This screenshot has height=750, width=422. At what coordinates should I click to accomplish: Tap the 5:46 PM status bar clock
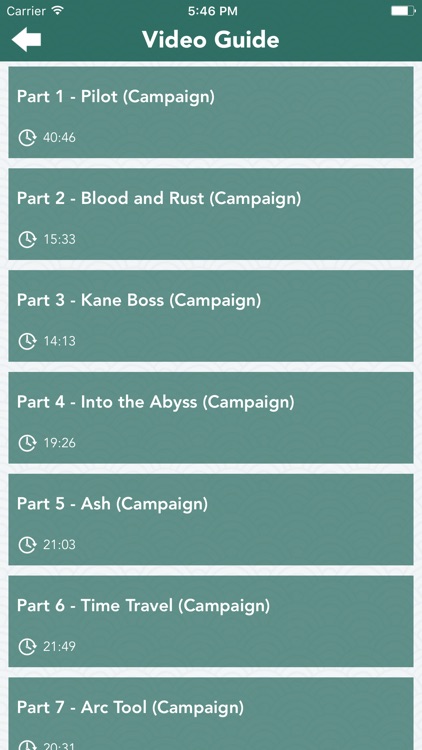212,11
